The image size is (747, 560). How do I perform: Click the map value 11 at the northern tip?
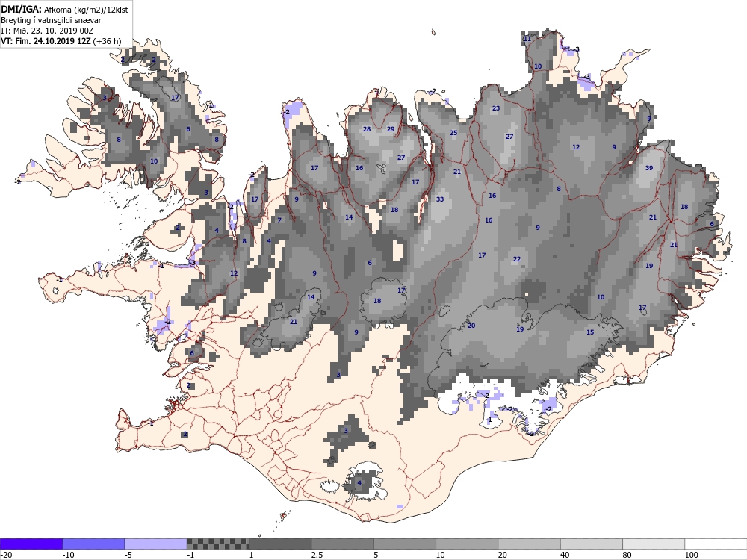[527, 39]
